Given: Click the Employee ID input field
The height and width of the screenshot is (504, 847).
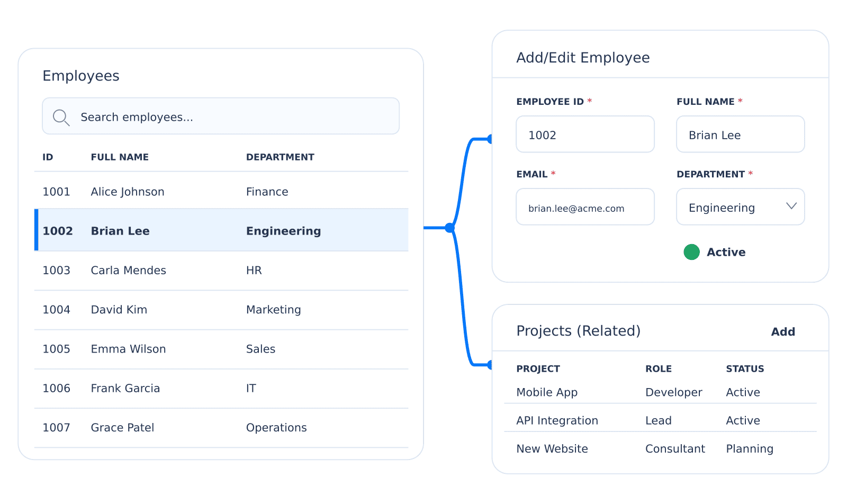Looking at the screenshot, I should point(585,134).
